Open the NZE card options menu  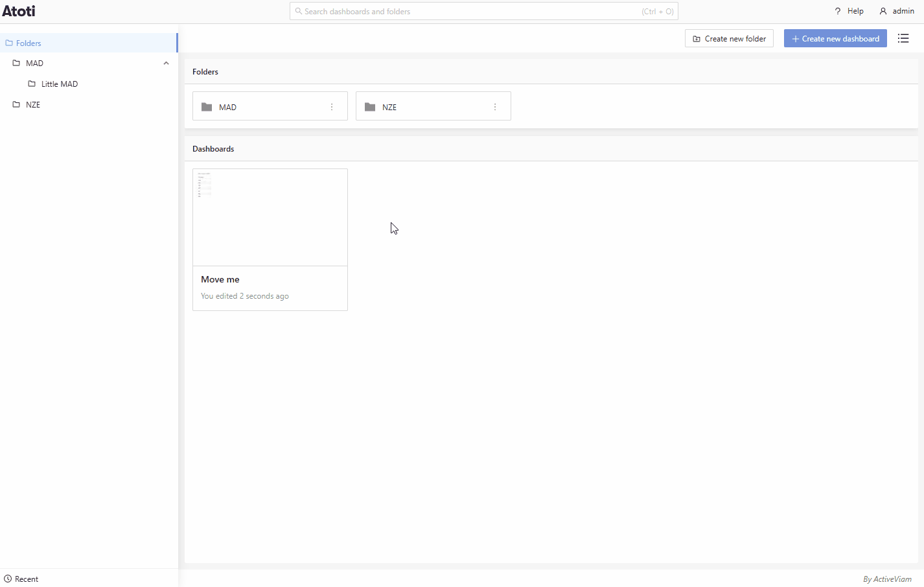click(495, 106)
